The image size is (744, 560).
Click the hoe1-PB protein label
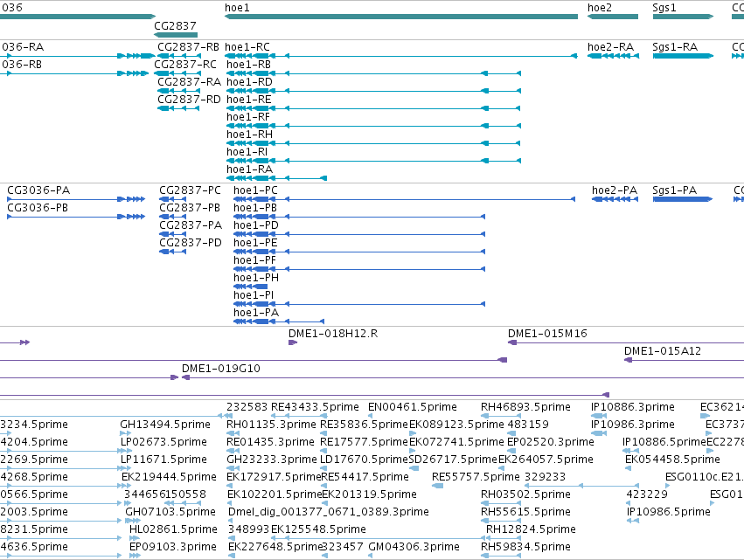point(255,208)
